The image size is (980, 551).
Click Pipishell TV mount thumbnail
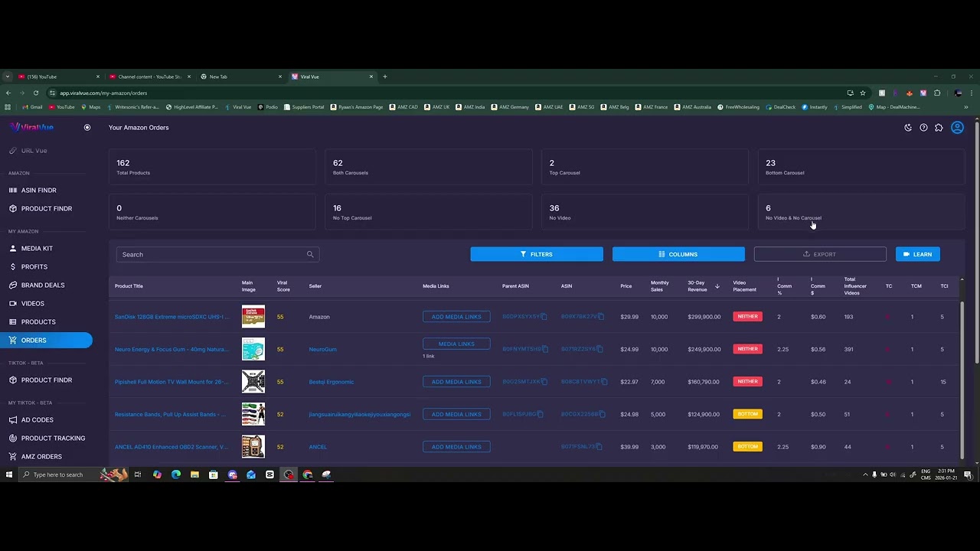[x=253, y=382]
